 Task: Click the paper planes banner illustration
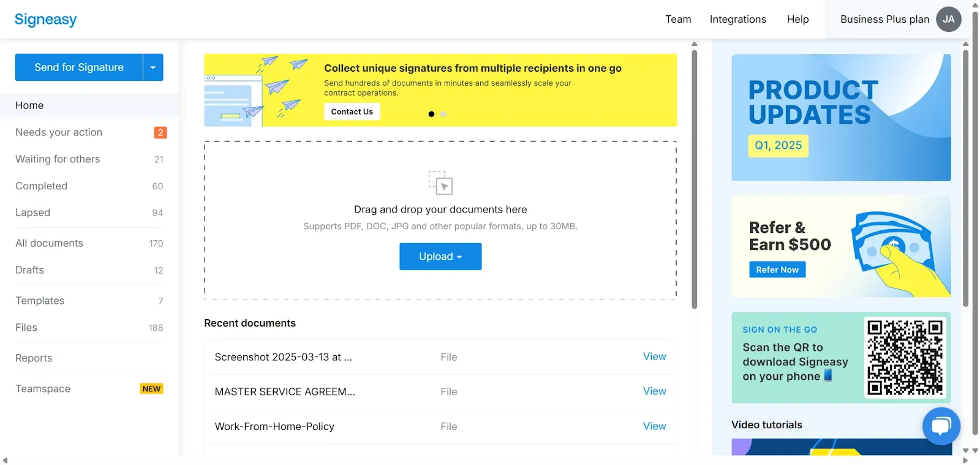point(258,90)
